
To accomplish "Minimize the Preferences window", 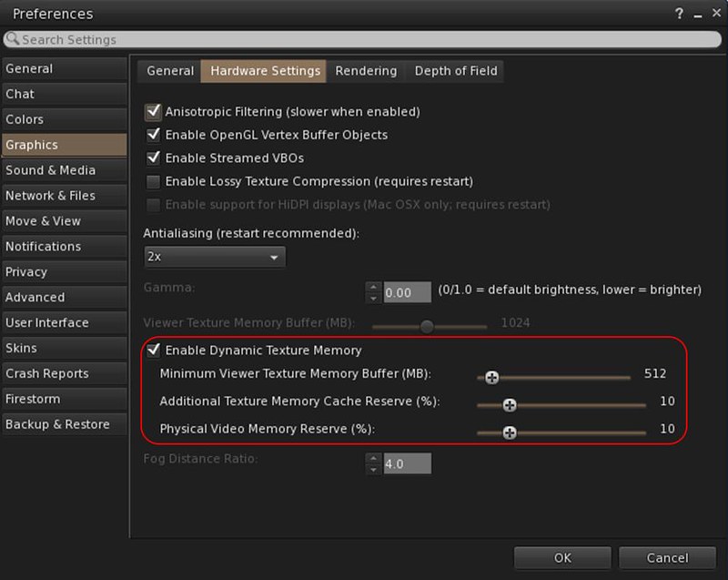I will 696,15.
